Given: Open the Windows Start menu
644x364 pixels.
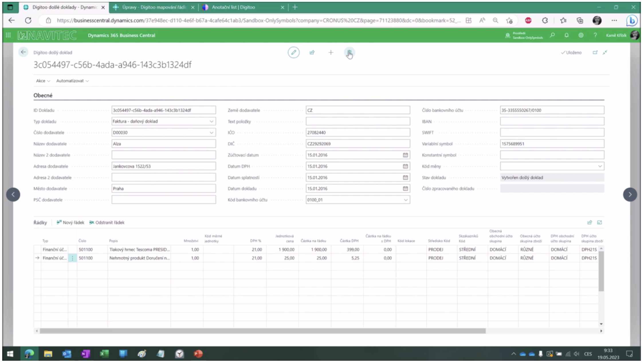Looking at the screenshot, I should point(10,354).
